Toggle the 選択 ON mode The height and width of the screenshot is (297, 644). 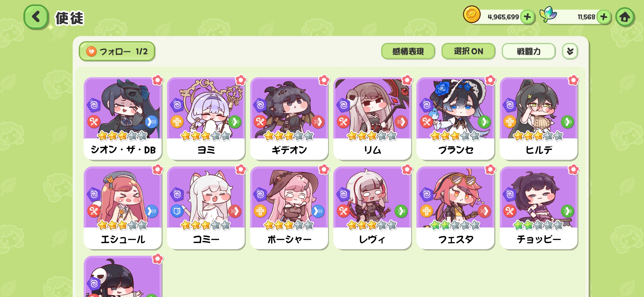coord(468,51)
